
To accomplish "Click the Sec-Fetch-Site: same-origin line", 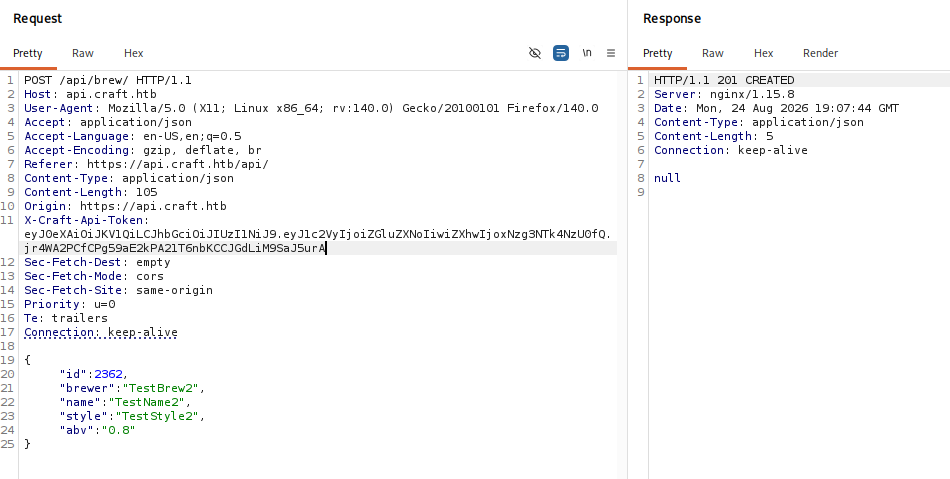I will pyautogui.click(x=118, y=290).
